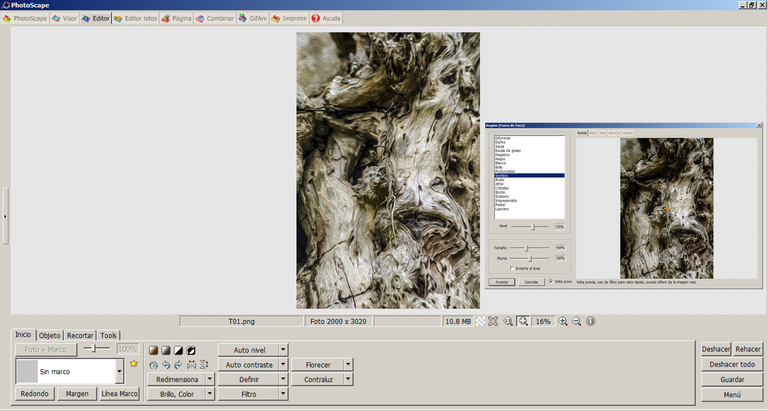The width and height of the screenshot is (768, 411).
Task: Click the photo info icon
Action: tap(591, 321)
